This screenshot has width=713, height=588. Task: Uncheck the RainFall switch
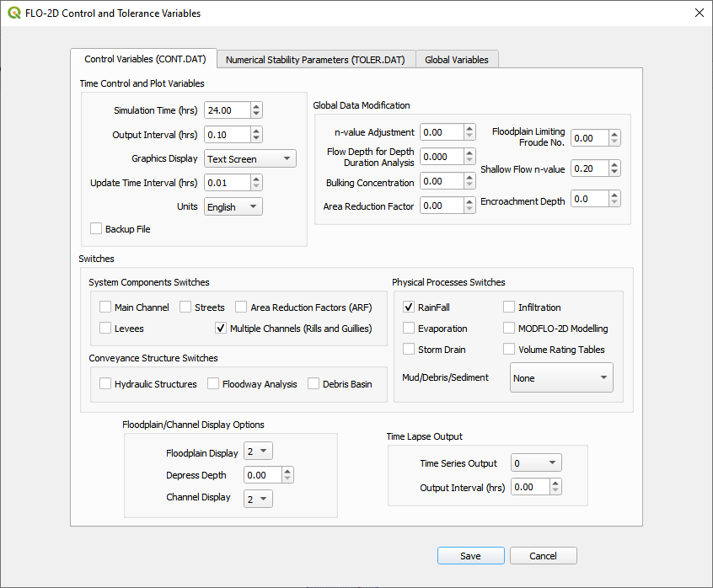click(409, 307)
